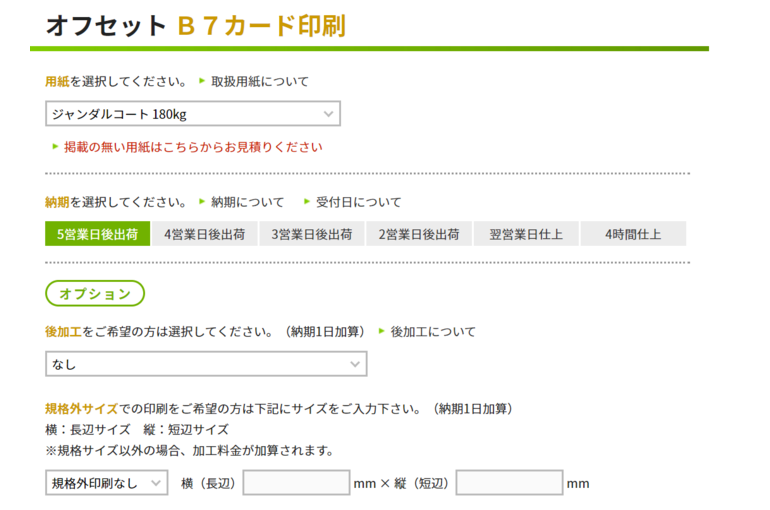Open the 納期について link
This screenshot has width=770, height=510.
(x=247, y=202)
